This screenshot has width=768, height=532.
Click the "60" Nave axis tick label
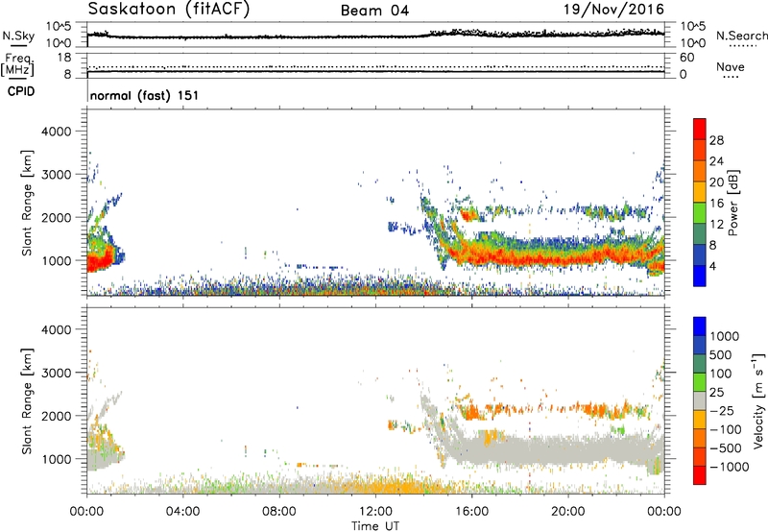(x=686, y=58)
